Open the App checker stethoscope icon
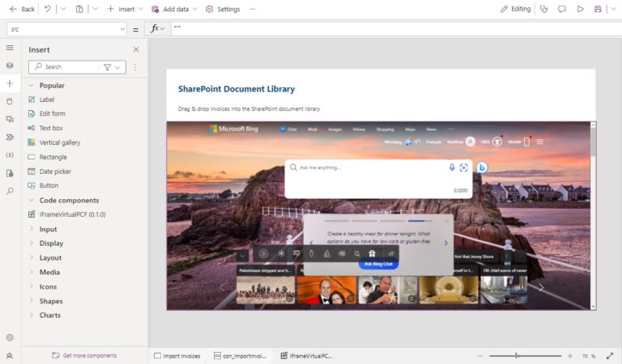622x364 pixels. (x=544, y=9)
